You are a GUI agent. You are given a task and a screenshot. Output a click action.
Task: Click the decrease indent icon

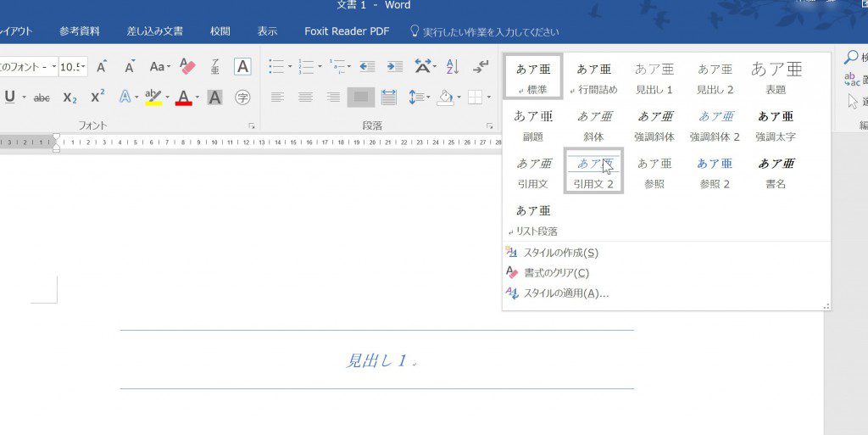coord(367,67)
